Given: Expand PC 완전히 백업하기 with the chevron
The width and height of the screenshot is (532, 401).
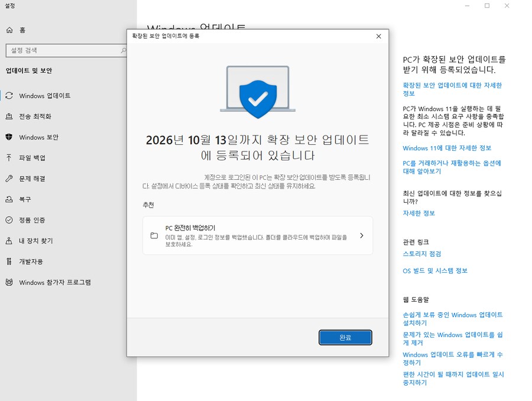Looking at the screenshot, I should (361, 235).
